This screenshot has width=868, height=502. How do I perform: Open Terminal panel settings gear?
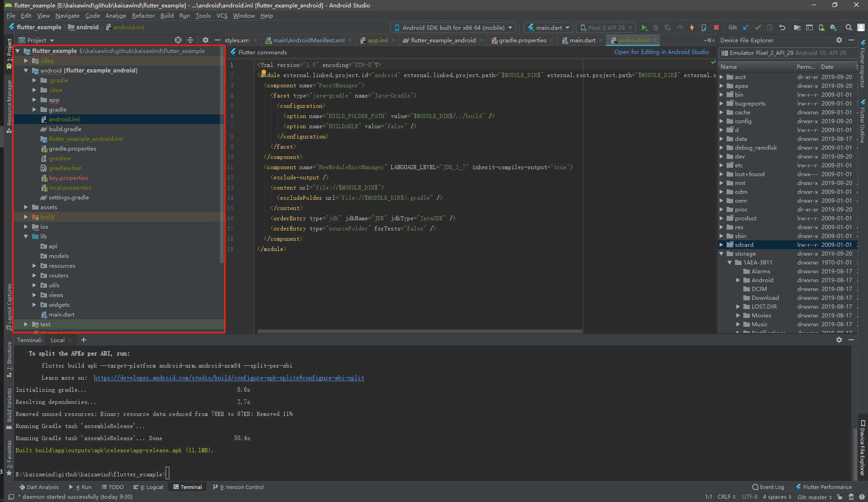[x=839, y=340]
